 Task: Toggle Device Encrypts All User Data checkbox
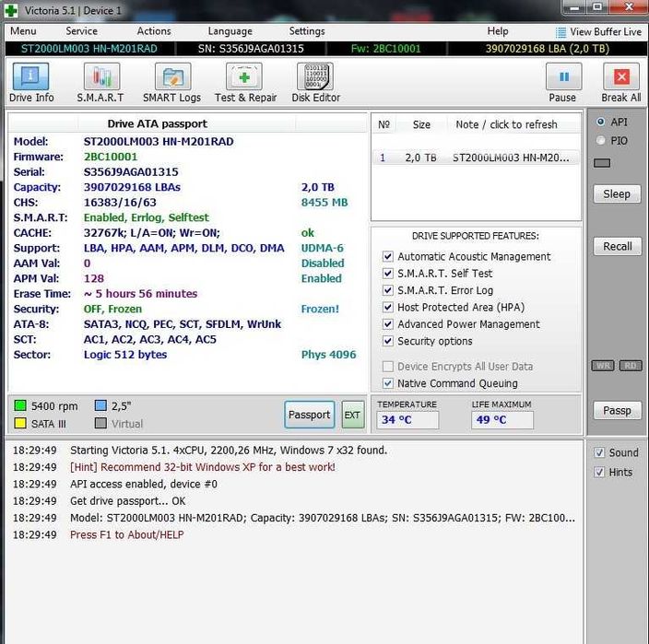tap(387, 367)
